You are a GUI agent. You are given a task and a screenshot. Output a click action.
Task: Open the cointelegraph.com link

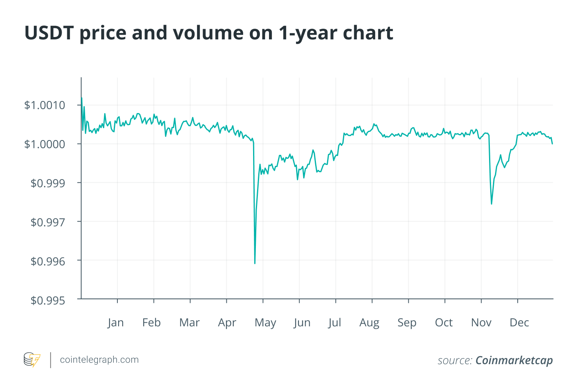point(99,360)
